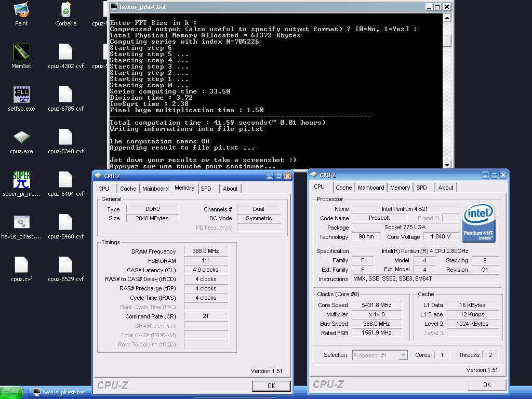The height and width of the screenshot is (399, 532).
Task: Click the right CPU-Z window title icon
Action: point(314,175)
